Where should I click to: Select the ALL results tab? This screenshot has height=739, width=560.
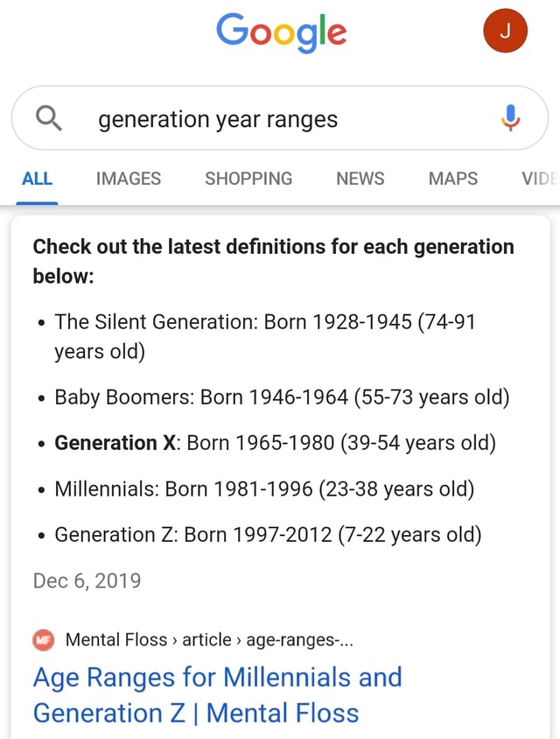pyautogui.click(x=38, y=179)
